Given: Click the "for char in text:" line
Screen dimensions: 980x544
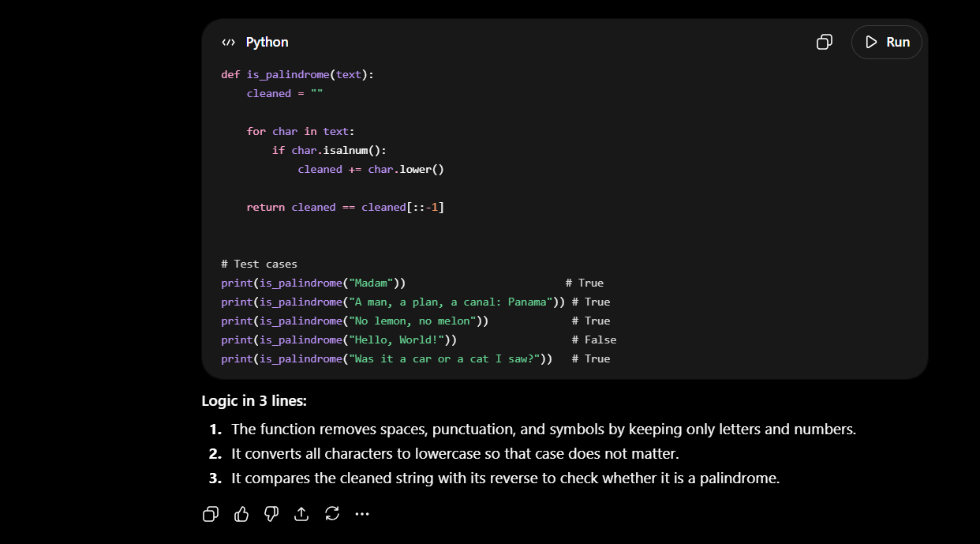Looking at the screenshot, I should [301, 131].
